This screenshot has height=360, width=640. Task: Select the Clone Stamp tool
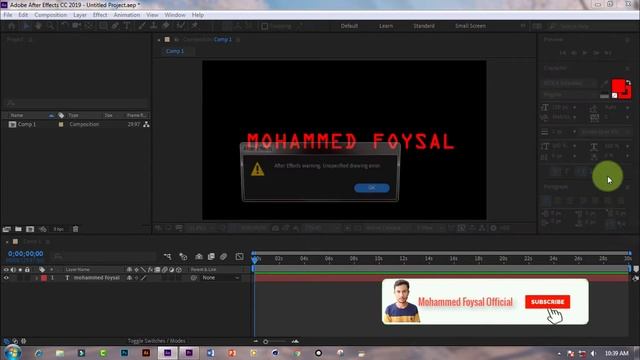tap(153, 26)
